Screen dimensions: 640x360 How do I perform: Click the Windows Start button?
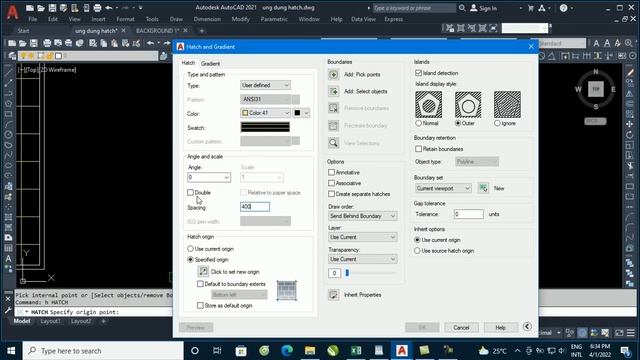[11, 351]
